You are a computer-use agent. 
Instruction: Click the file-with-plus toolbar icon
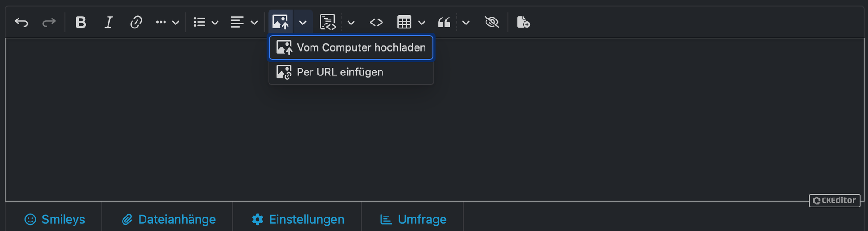(523, 22)
